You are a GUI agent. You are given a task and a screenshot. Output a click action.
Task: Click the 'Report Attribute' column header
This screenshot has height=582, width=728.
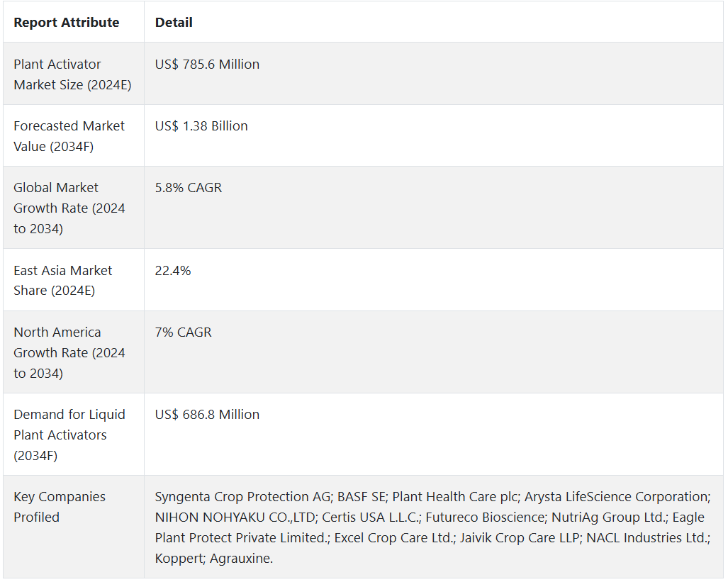(66, 23)
